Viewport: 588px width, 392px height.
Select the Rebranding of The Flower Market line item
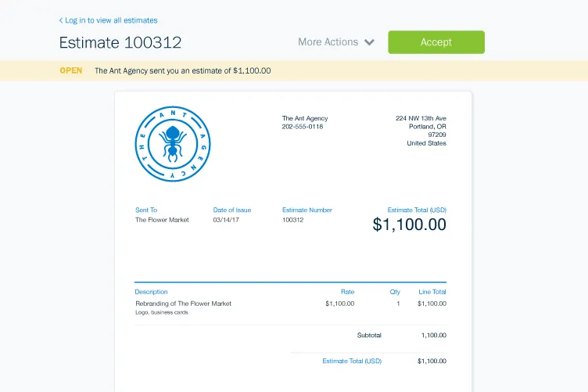(183, 304)
